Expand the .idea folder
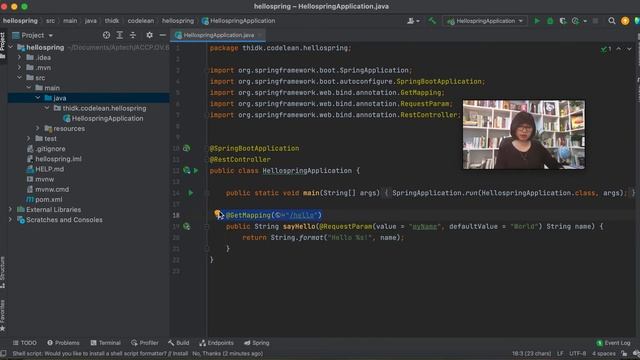Screen dimensions: 640x360 [20, 58]
